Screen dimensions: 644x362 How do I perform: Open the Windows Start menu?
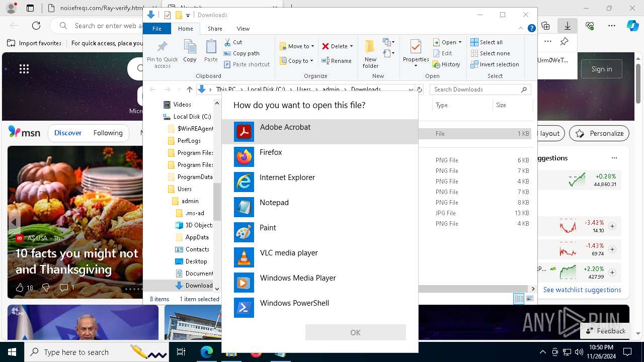point(12,352)
